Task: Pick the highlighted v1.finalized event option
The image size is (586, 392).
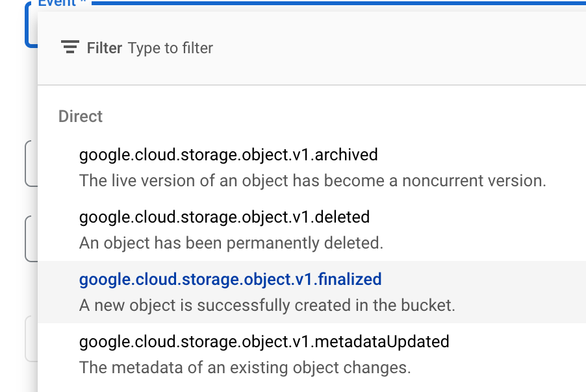Action: click(230, 280)
